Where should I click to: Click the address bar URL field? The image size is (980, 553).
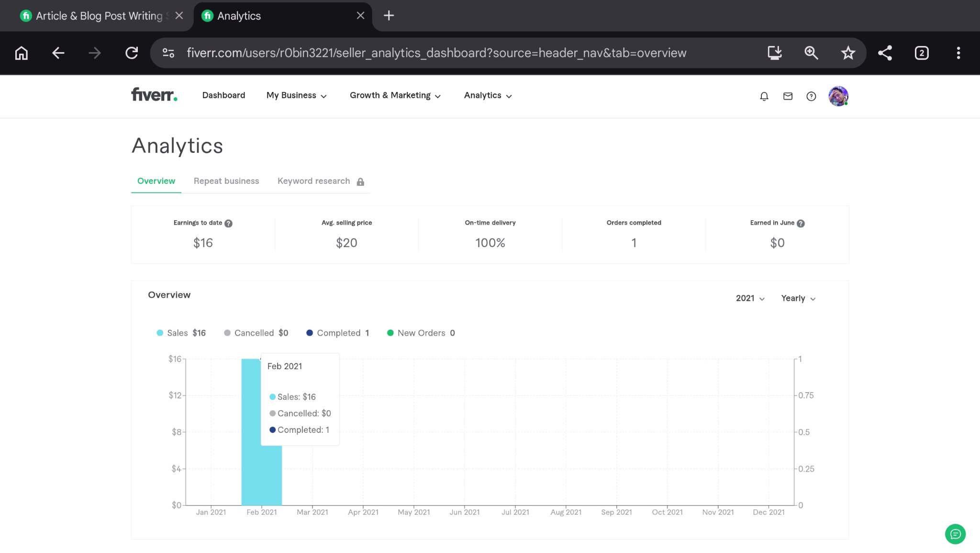436,53
